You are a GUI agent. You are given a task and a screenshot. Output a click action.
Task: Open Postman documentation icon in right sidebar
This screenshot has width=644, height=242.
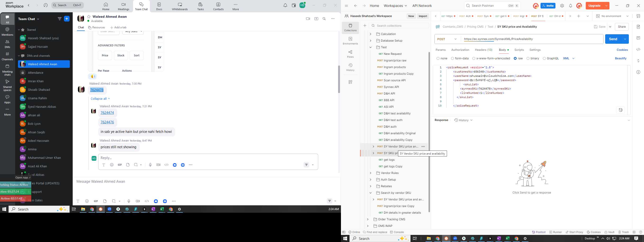point(638,27)
